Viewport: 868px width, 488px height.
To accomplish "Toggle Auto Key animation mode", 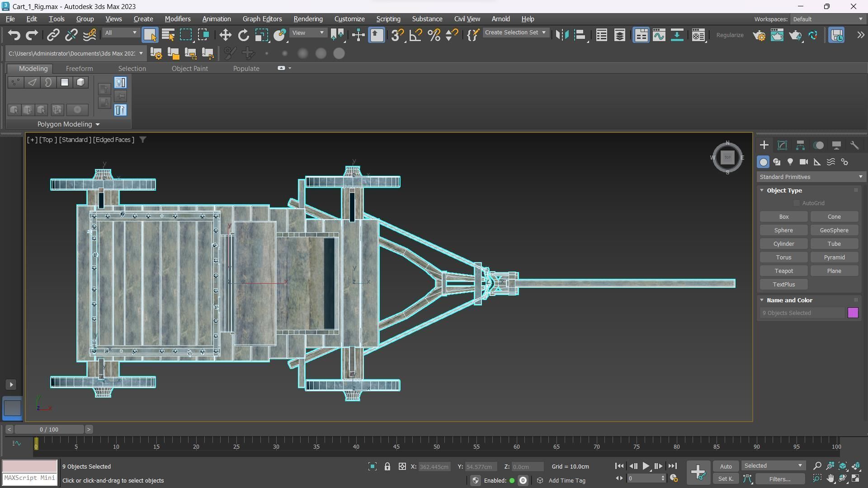I will pos(726,466).
